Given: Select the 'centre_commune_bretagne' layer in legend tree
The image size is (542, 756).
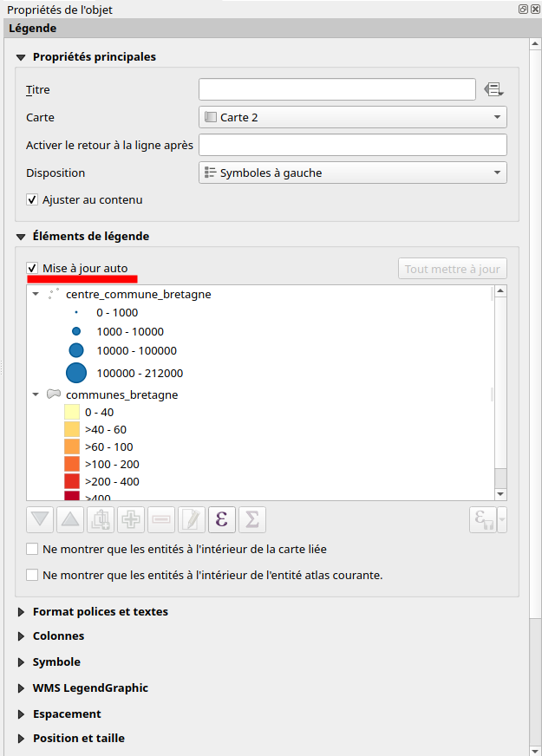Looking at the screenshot, I should coord(138,295).
